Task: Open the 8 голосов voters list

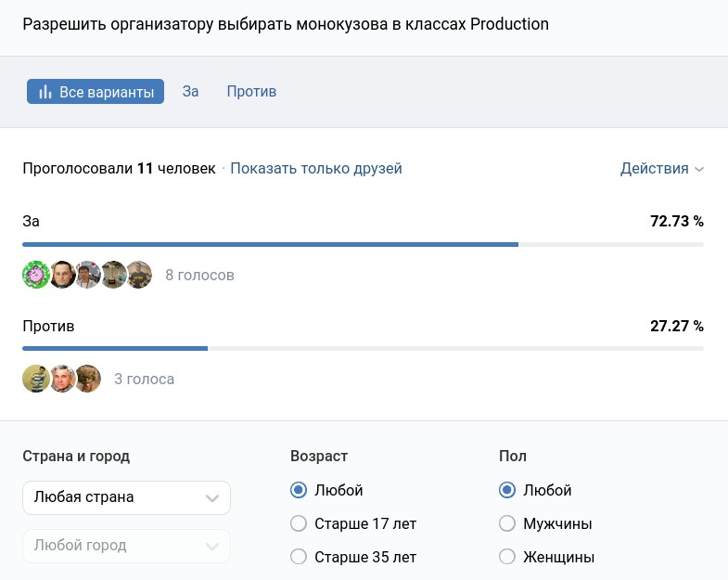Action: (199, 276)
